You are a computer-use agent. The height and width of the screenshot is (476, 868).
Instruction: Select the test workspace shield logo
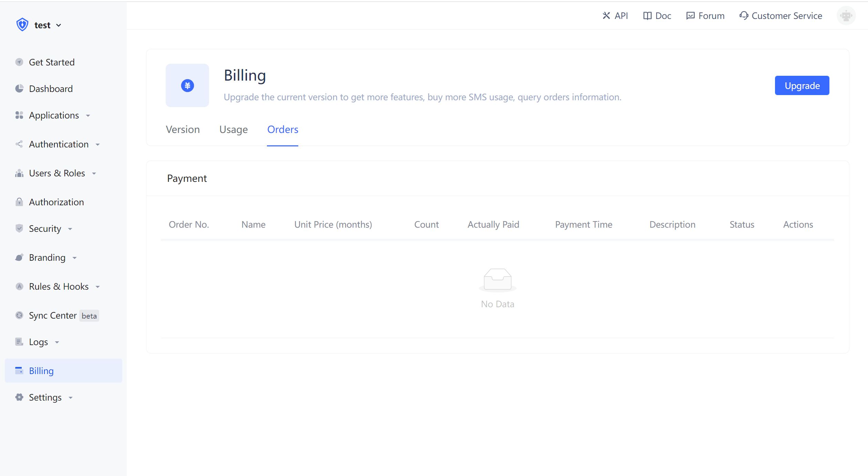pyautogui.click(x=22, y=24)
